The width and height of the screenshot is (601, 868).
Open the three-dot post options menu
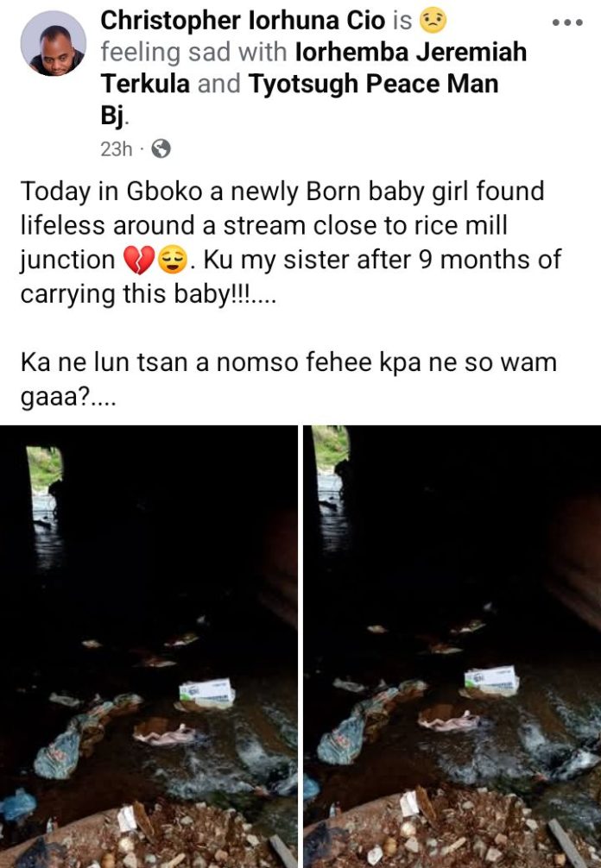pos(568,22)
